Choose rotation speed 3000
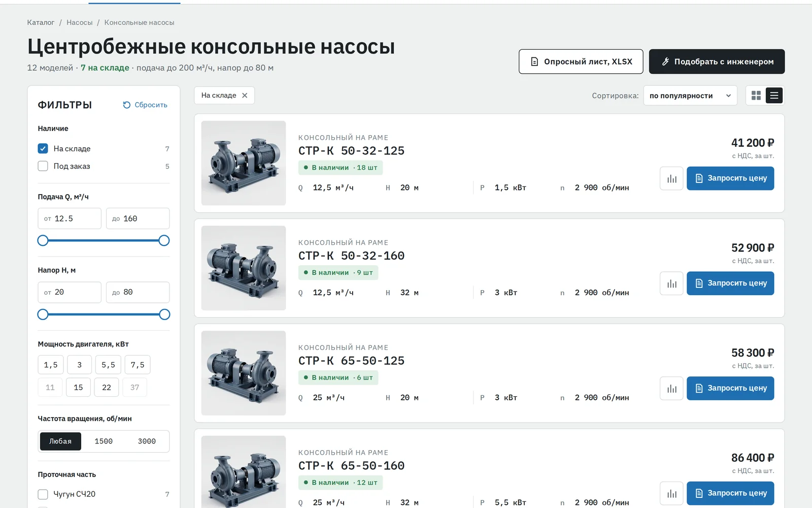This screenshot has height=508, width=812. pos(147,441)
